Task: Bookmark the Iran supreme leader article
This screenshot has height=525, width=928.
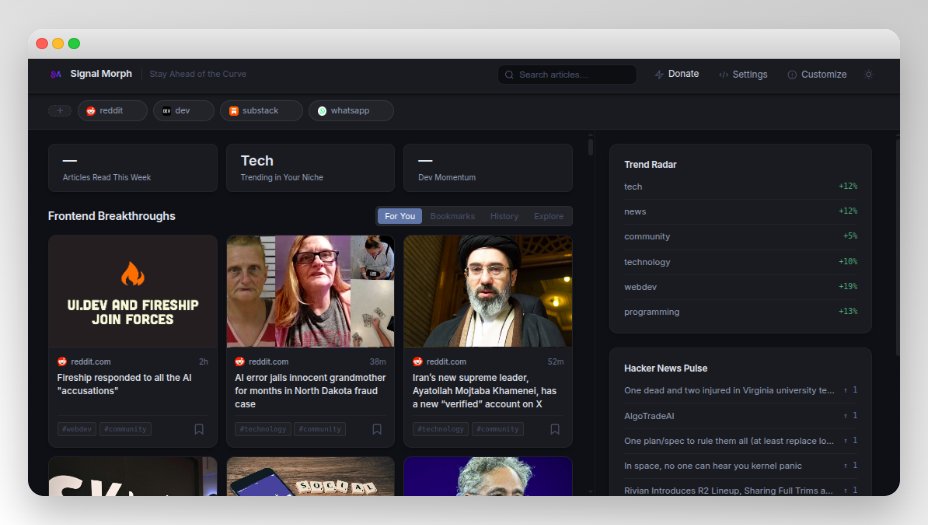Action: 555,429
